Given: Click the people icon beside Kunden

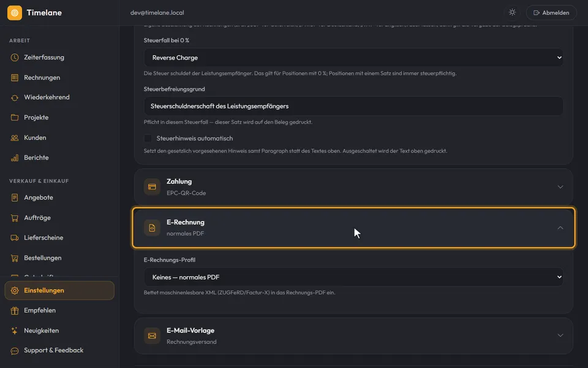Looking at the screenshot, I should pyautogui.click(x=15, y=138).
